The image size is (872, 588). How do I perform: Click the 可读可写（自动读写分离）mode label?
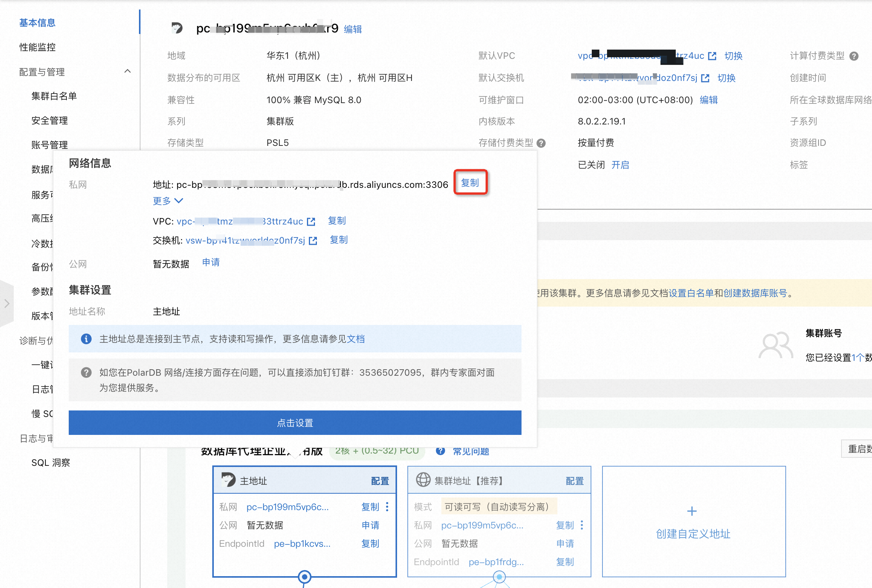pos(499,507)
